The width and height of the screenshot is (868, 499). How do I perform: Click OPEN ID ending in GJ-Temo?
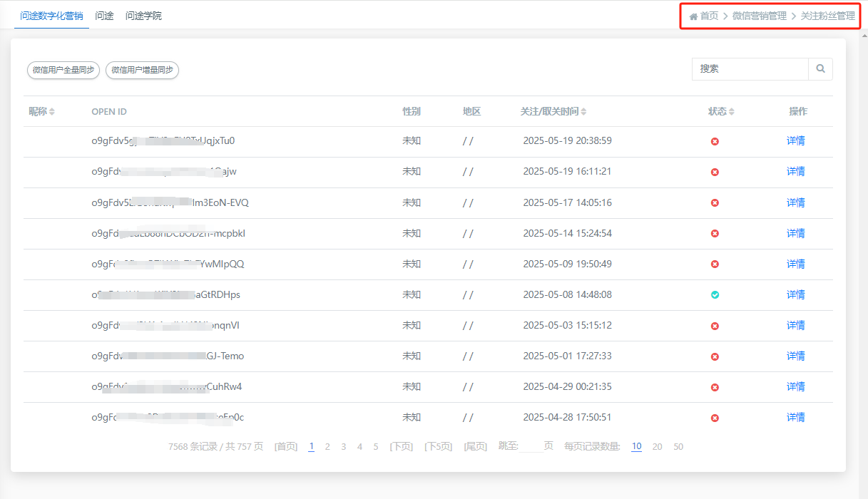pyautogui.click(x=168, y=356)
